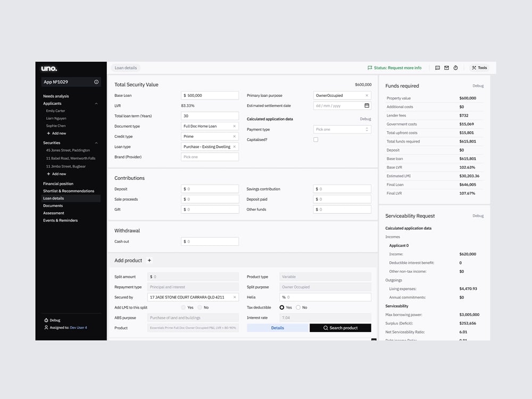
Task: Open the Dev User 4 link
Action: click(78, 327)
